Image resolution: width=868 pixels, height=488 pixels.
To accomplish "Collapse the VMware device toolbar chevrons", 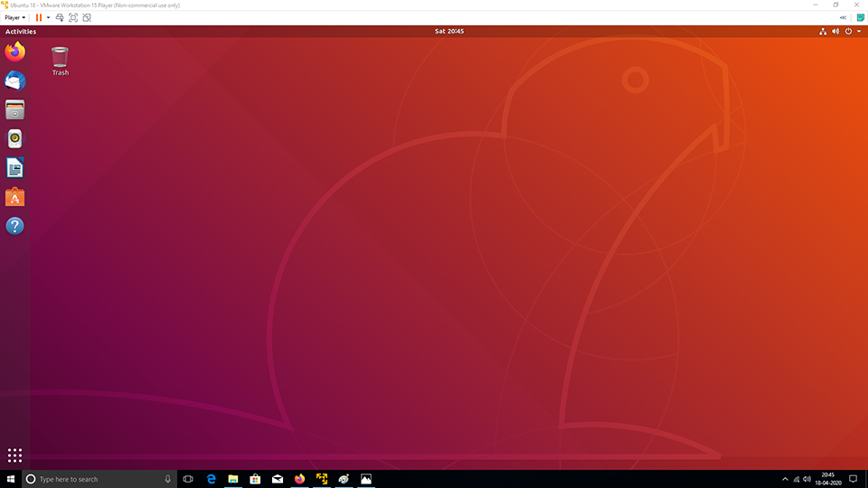I will pyautogui.click(x=843, y=18).
